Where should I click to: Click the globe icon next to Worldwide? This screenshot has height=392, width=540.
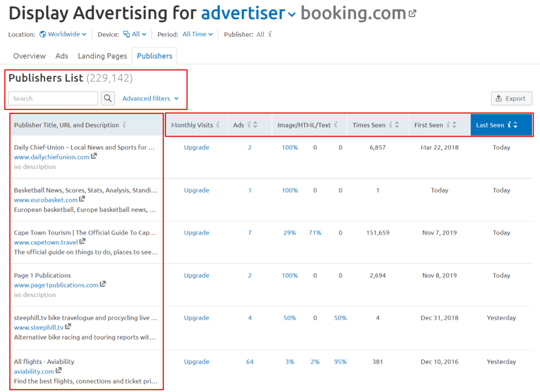pyautogui.click(x=43, y=34)
